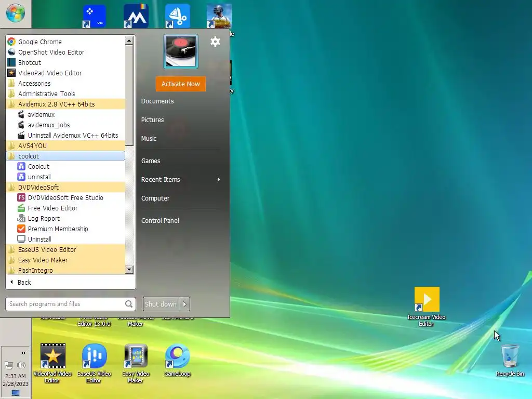The width and height of the screenshot is (532, 399).
Task: Open the shut down options arrow
Action: (184, 304)
